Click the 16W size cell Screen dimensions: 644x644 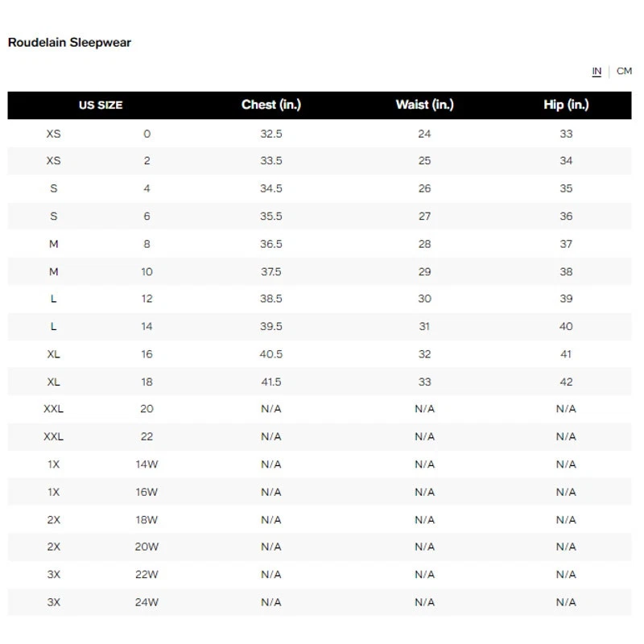pos(147,492)
